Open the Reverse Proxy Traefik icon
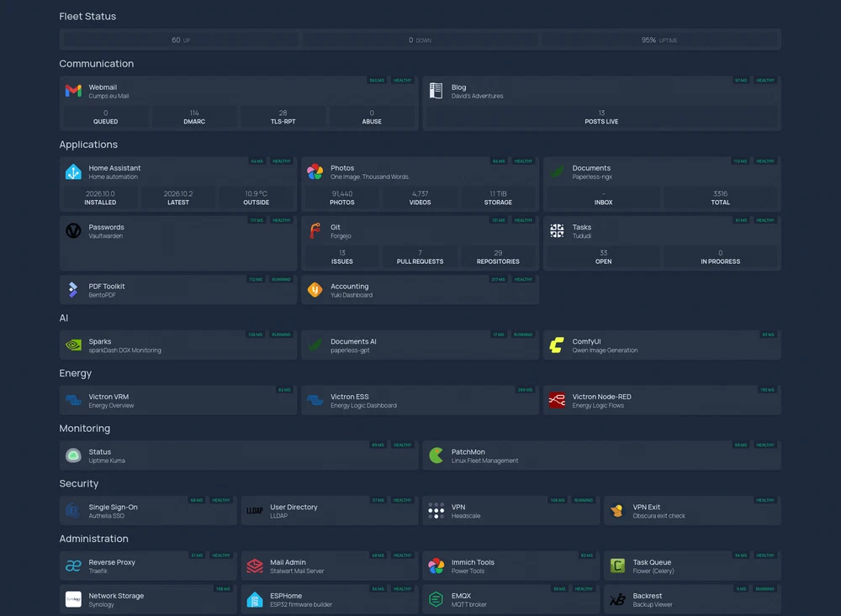The height and width of the screenshot is (616, 841). tap(73, 566)
